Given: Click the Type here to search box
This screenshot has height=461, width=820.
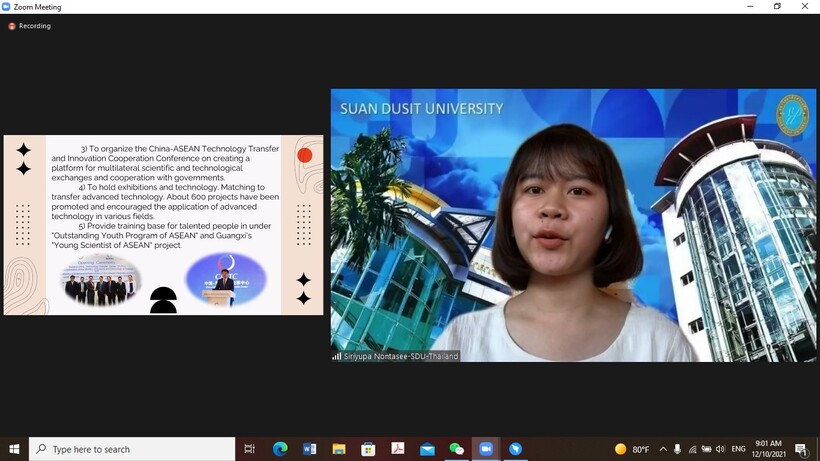Looking at the screenshot, I should pyautogui.click(x=132, y=449).
